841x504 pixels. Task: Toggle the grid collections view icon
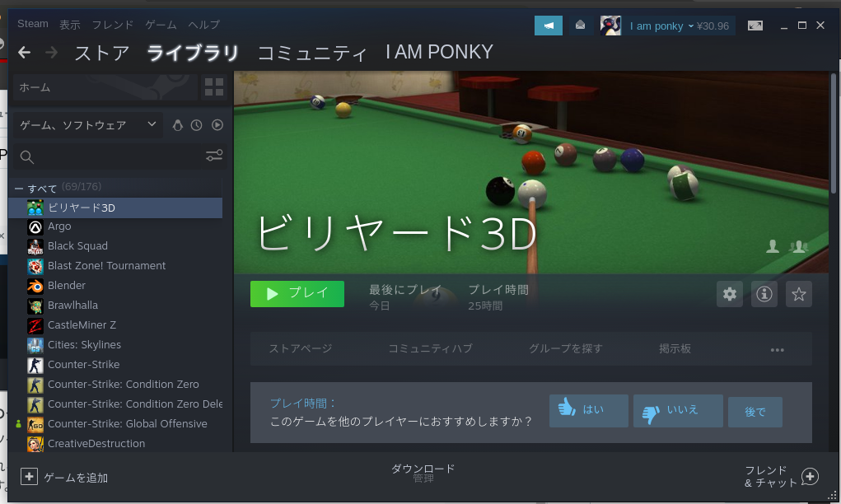(214, 86)
